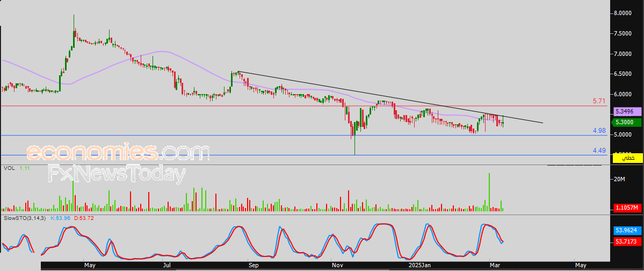Click the K:53.96 stochastic reading
The image size is (644, 271).
[x=60, y=218]
